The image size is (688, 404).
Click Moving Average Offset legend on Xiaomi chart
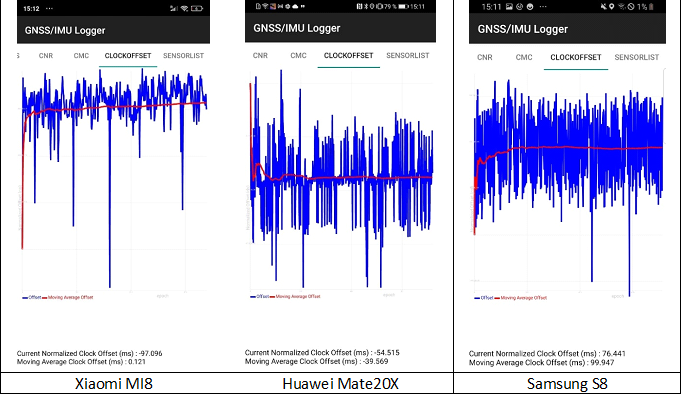[x=68, y=297]
